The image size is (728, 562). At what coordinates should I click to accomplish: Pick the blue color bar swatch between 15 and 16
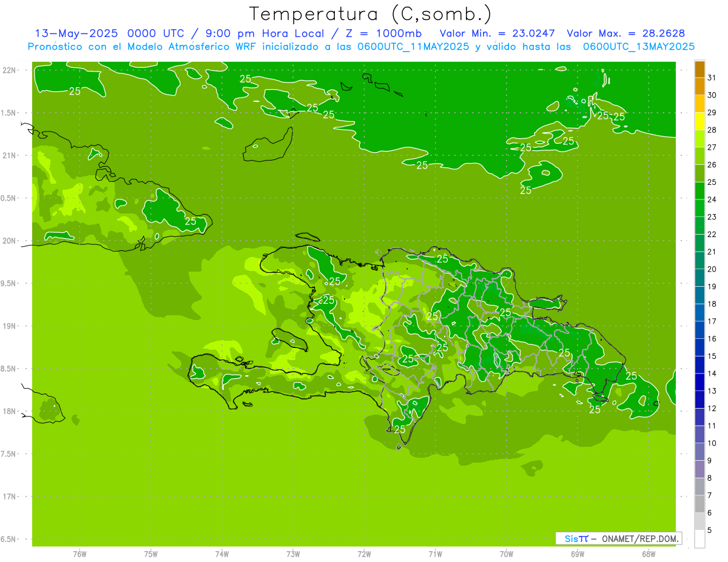pos(699,348)
